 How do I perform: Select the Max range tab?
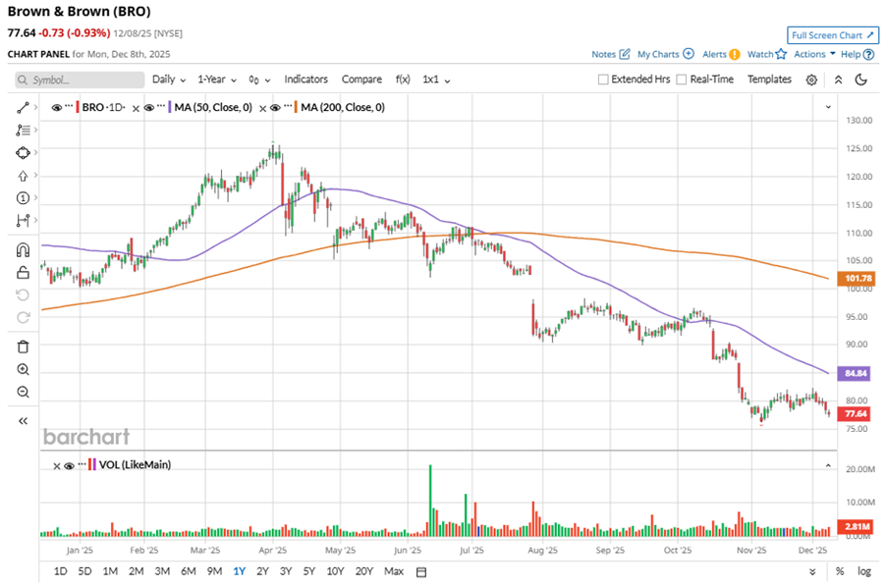[394, 571]
